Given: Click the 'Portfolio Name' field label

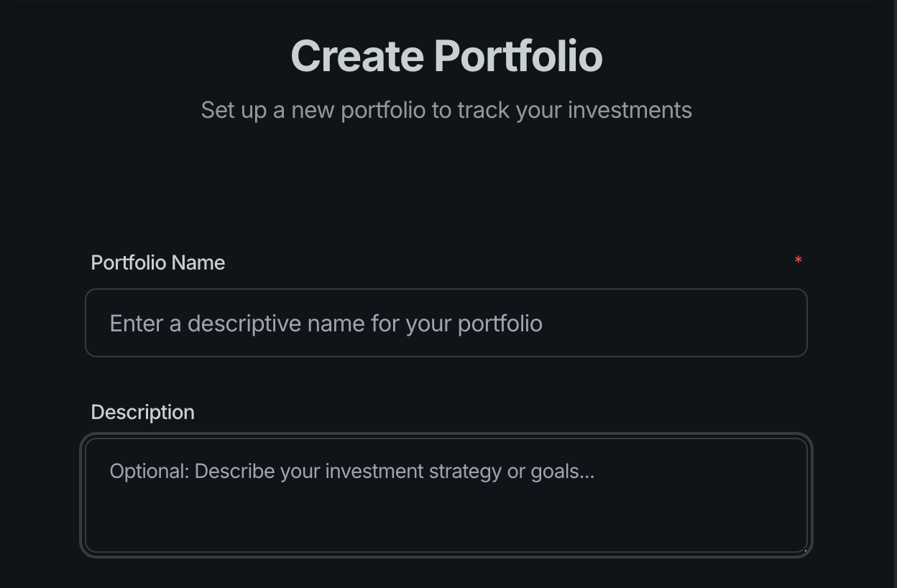Looking at the screenshot, I should click(157, 262).
